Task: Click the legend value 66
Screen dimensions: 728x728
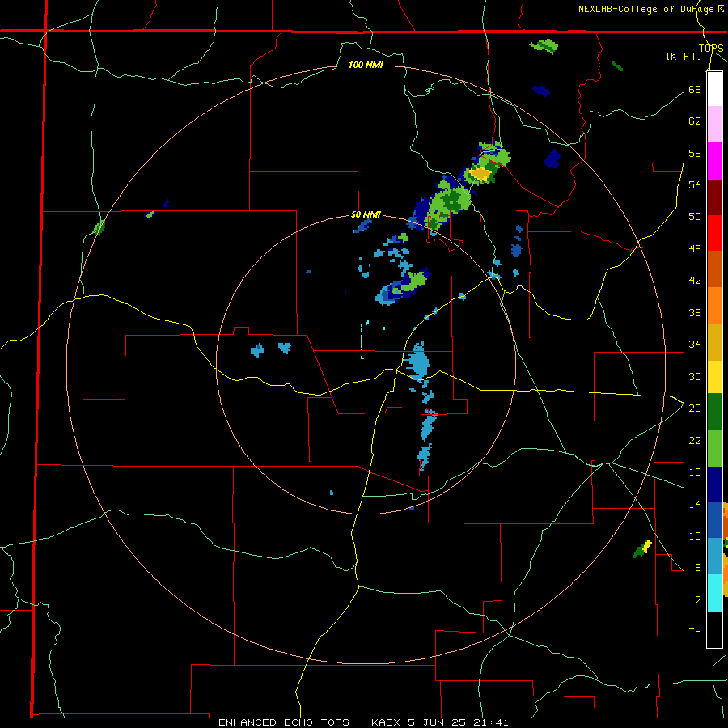Action: [x=695, y=90]
